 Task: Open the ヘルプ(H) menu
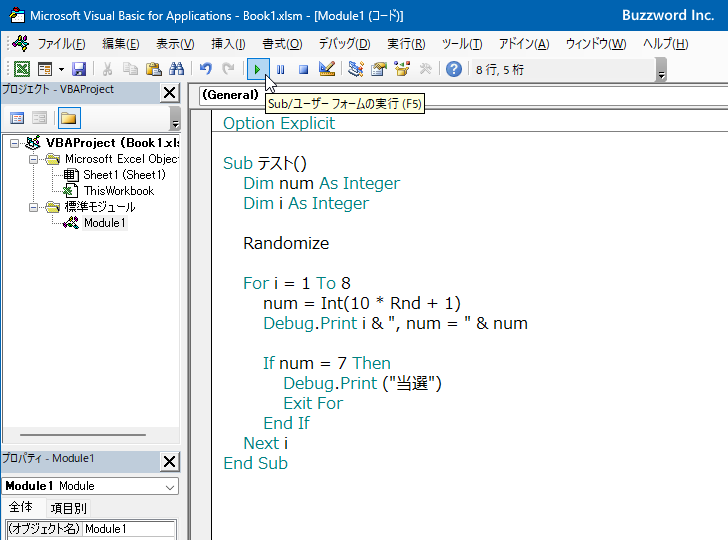tap(665, 44)
